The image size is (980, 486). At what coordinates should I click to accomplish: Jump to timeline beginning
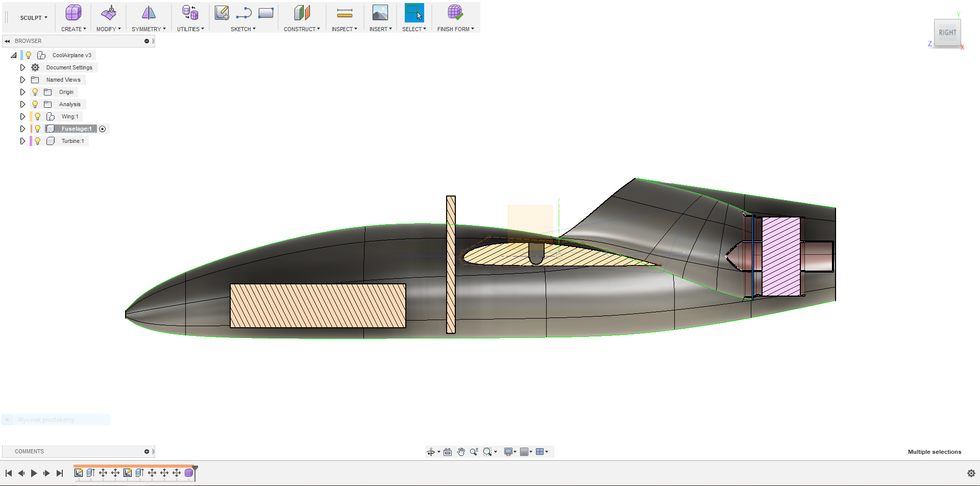[9, 473]
